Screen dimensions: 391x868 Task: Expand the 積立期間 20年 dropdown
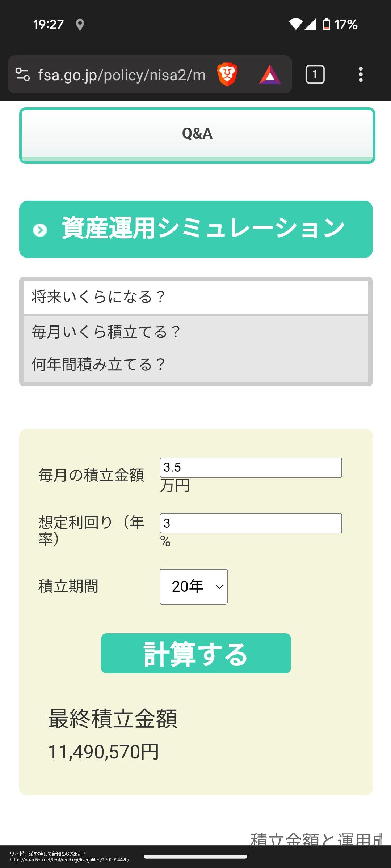[x=194, y=587]
